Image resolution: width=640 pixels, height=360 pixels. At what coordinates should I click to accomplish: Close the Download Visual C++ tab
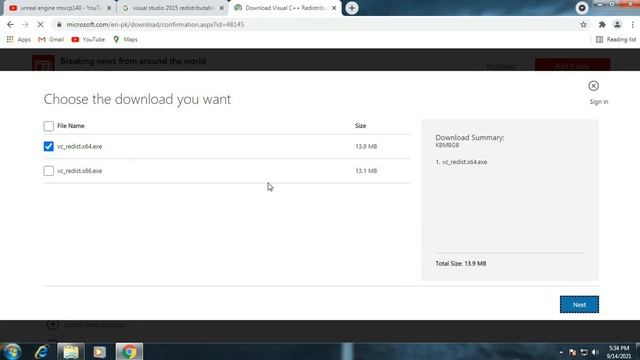[334, 8]
